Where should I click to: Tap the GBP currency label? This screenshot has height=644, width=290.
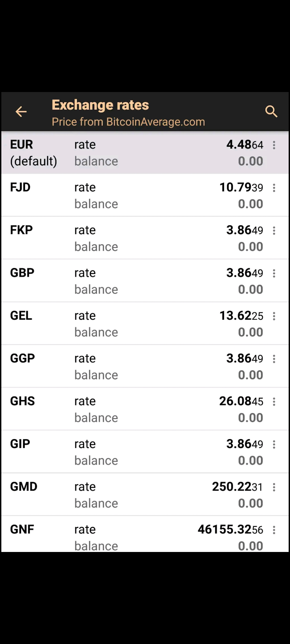pyautogui.click(x=22, y=273)
